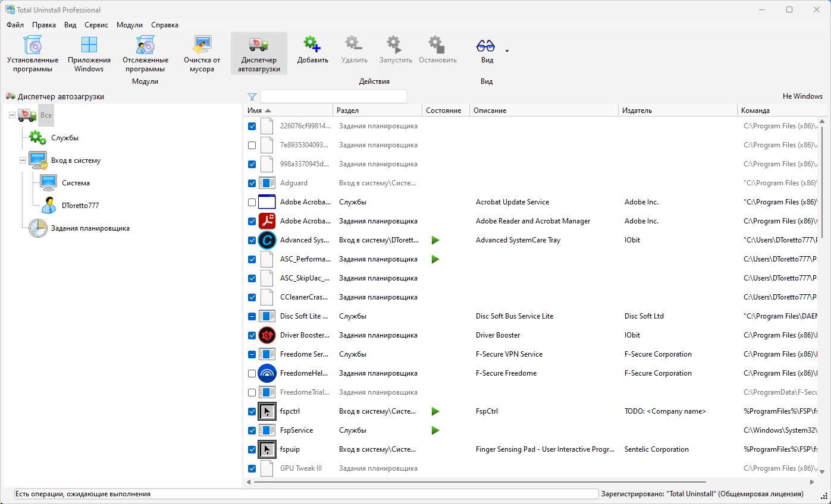The image size is (831, 504).
Task: Click the filter funnel icon
Action: click(x=252, y=96)
